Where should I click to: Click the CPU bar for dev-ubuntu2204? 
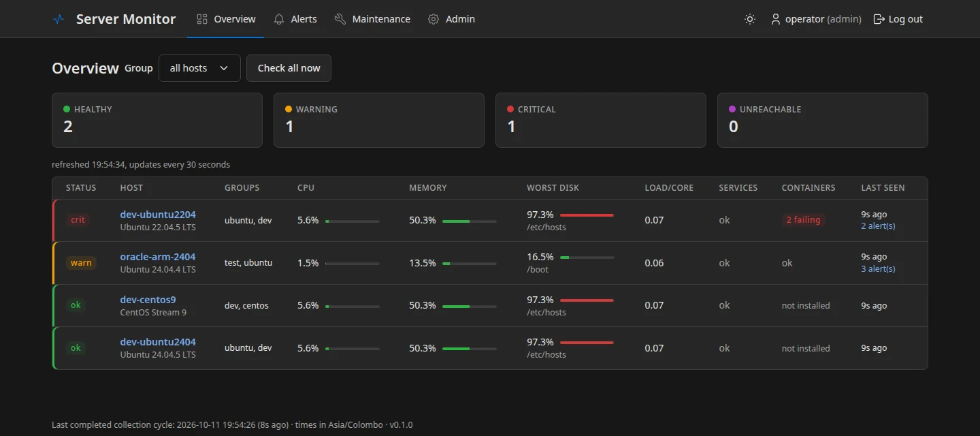click(353, 221)
